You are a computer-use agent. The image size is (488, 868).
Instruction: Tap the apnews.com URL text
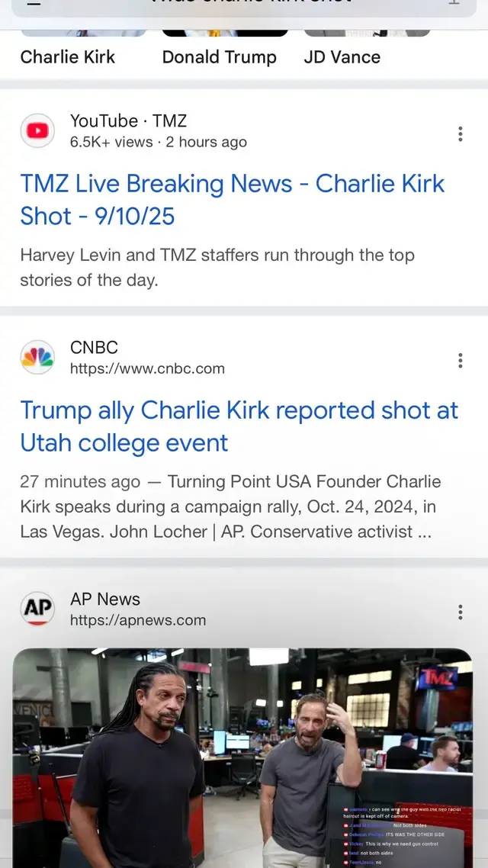[138, 620]
